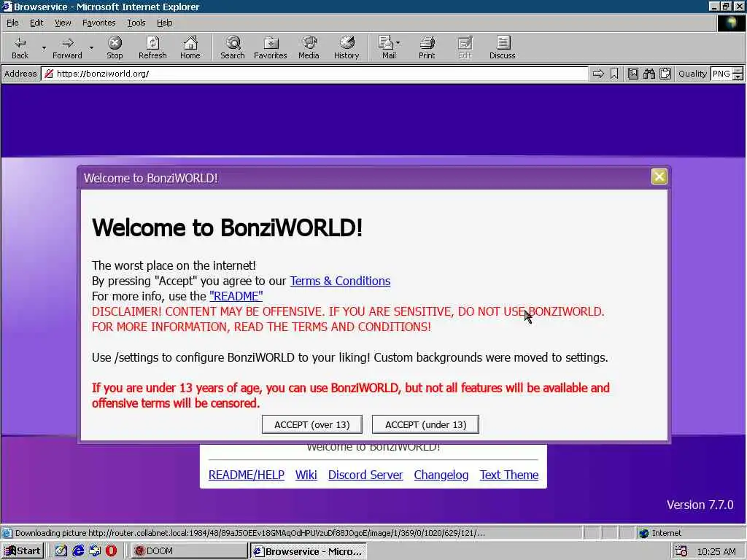Open the Terms & Conditions link
This screenshot has width=747, height=560.
pos(340,281)
